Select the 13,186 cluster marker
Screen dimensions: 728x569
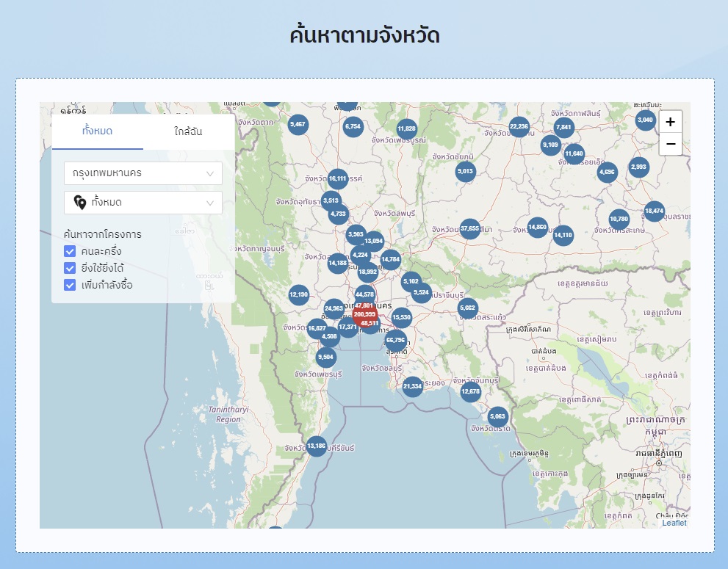pos(317,446)
